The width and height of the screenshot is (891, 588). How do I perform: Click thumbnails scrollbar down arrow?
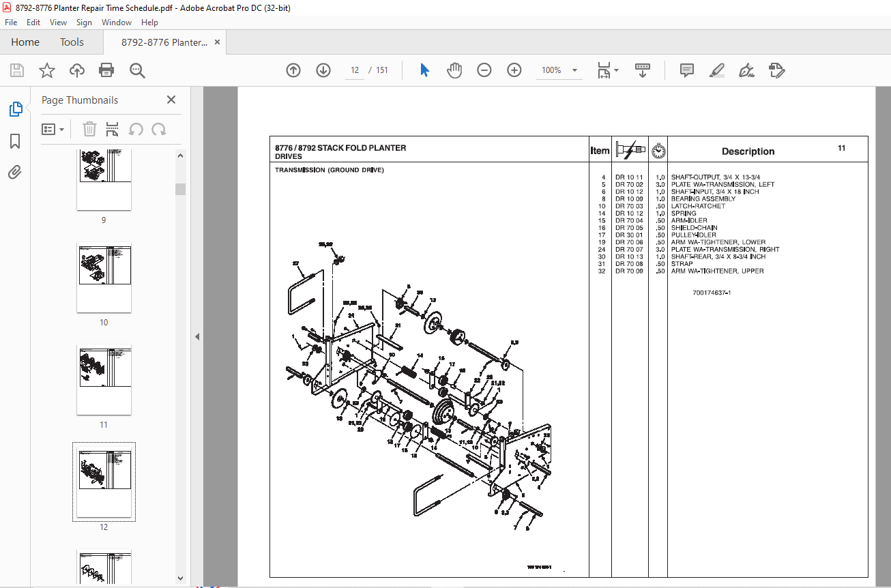coord(180,578)
